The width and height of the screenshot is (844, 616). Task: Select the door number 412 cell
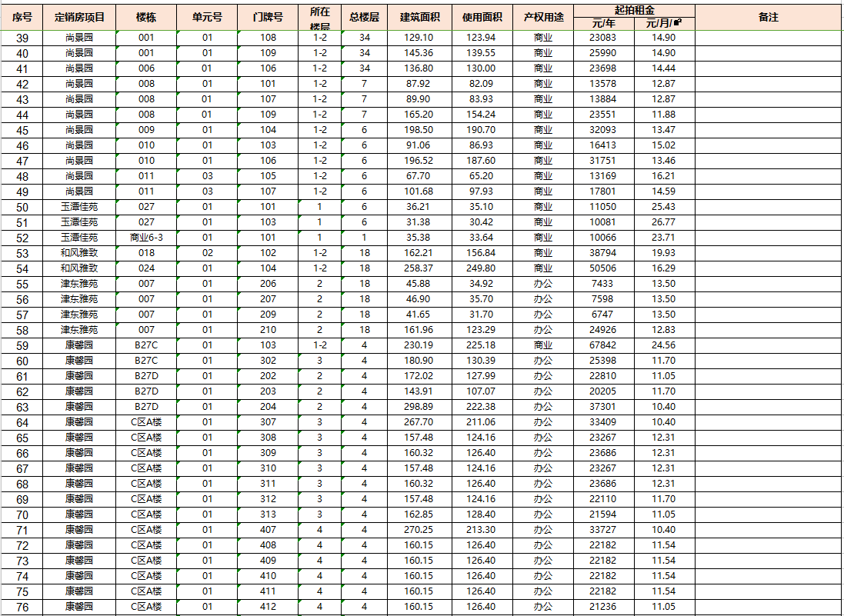[268, 607]
